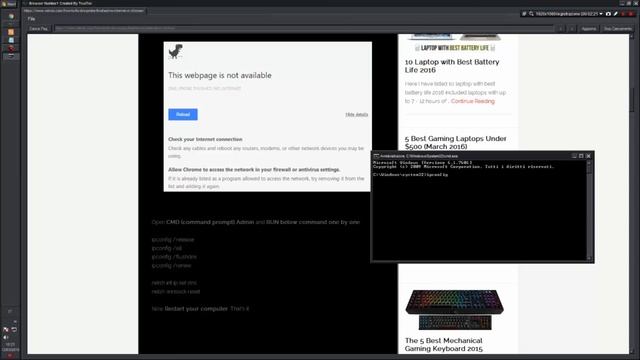This screenshot has height=360, width=640.
Task: Click 'ipconfig /flushdns' command text
Action: (174, 257)
